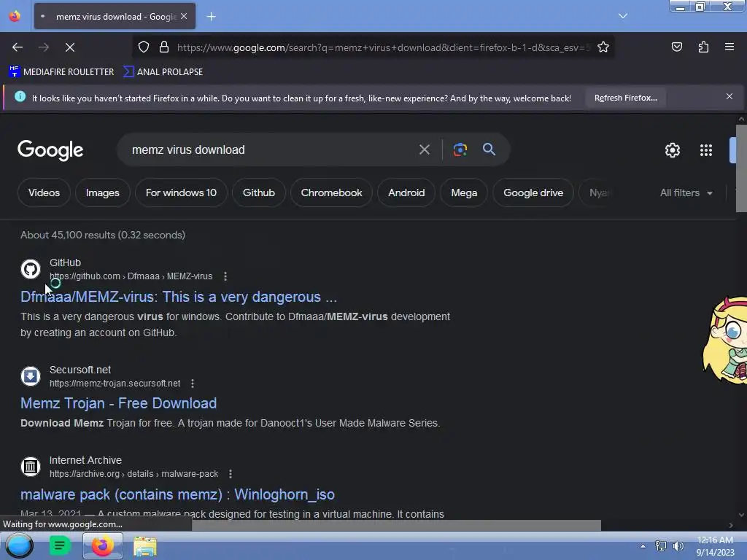The image size is (747, 560).
Task: Click the GitHub URL breadcrumb text
Action: coord(131,276)
